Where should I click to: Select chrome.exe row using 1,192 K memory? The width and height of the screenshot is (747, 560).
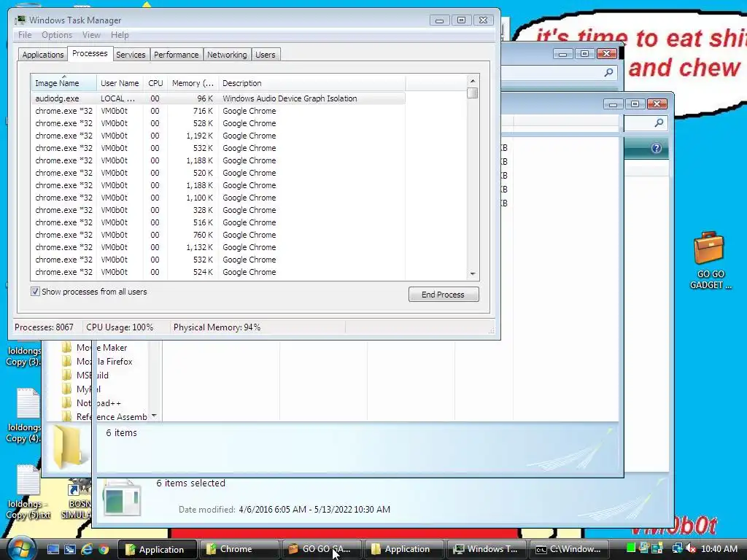click(x=218, y=136)
